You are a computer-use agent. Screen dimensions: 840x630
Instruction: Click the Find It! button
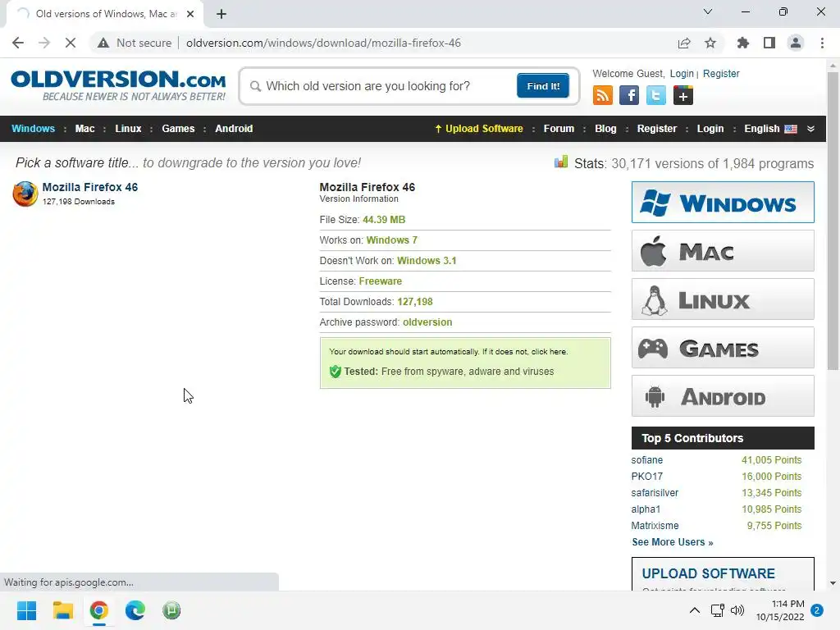point(543,85)
